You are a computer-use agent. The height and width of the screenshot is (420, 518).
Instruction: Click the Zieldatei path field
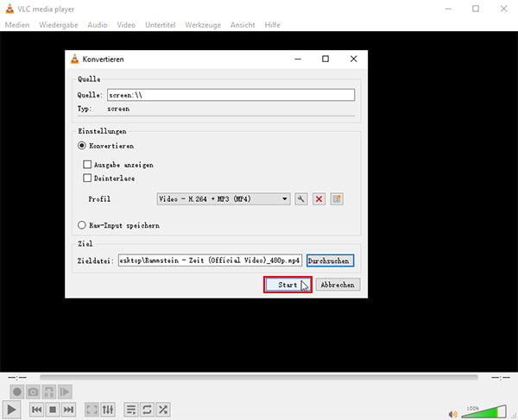[210, 260]
